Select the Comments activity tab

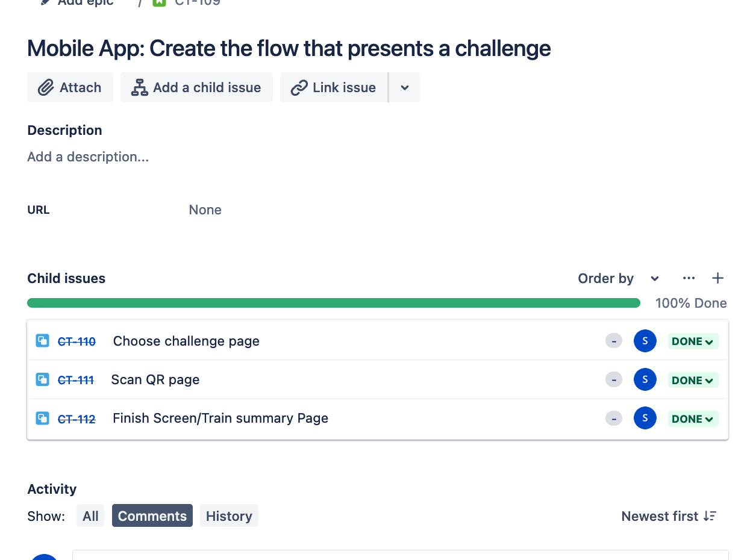tap(152, 516)
